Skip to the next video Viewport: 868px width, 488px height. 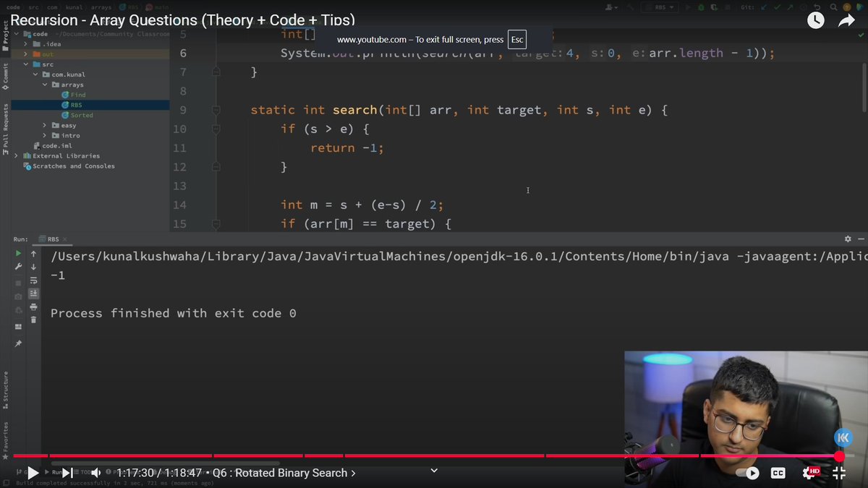(x=67, y=473)
